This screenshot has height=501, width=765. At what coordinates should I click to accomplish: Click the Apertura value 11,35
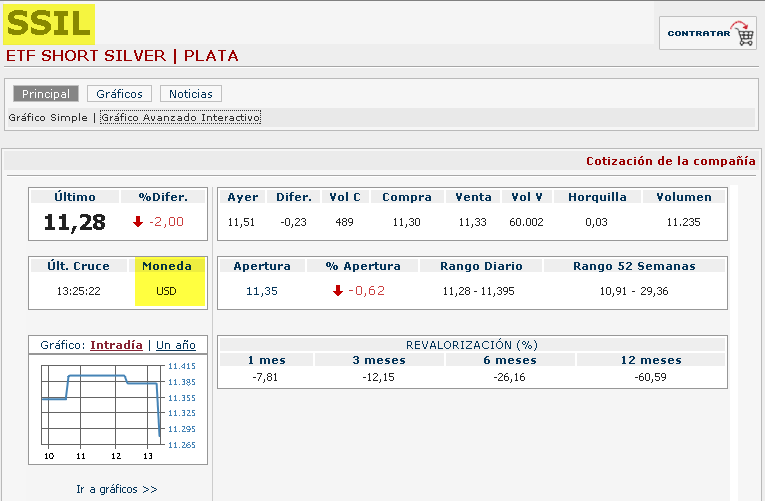pyautogui.click(x=262, y=291)
